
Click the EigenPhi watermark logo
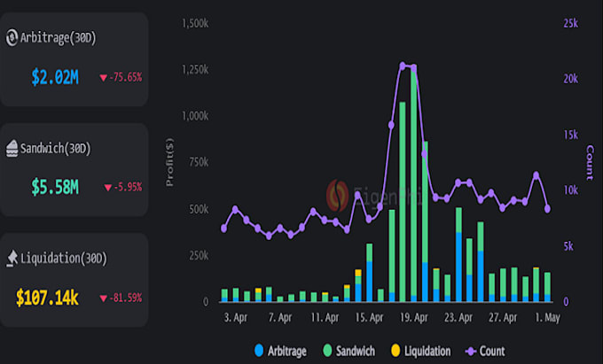point(338,195)
